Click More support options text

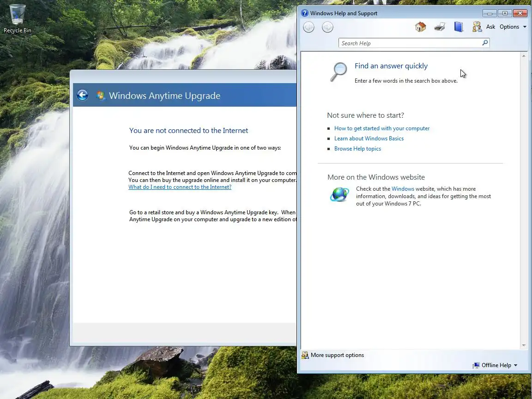(337, 355)
